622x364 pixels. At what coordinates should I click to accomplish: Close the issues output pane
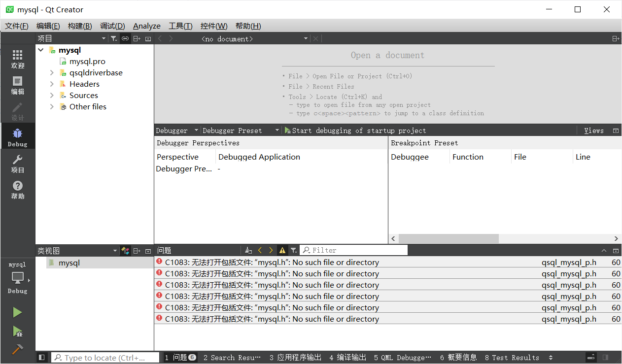pos(616,250)
